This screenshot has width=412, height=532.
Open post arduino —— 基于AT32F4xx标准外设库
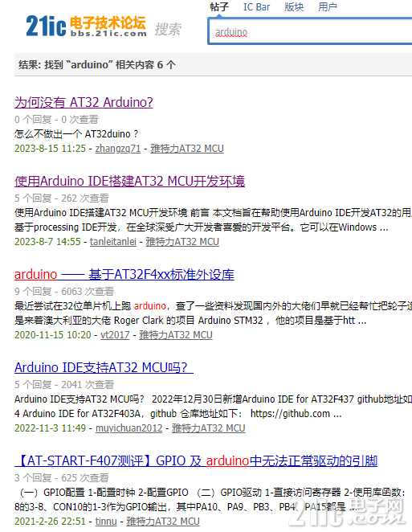[x=124, y=275]
